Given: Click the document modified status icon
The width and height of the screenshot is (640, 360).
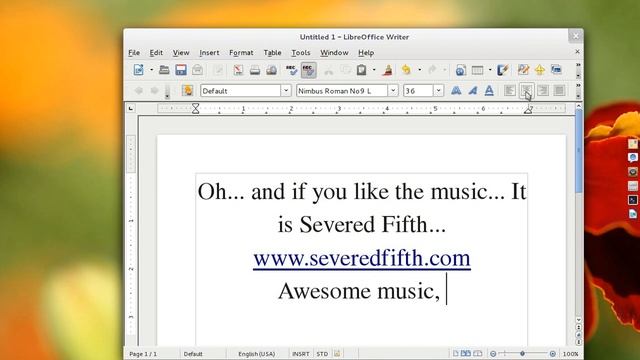Looking at the screenshot, I should 337,354.
